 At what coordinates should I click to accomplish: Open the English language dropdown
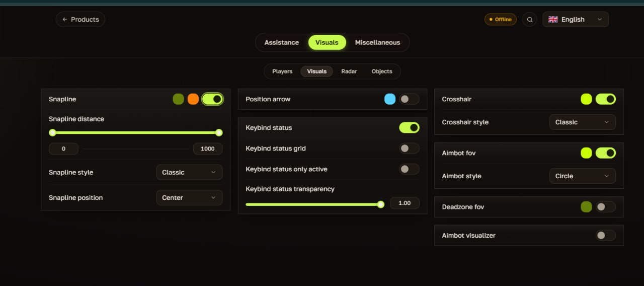click(576, 20)
